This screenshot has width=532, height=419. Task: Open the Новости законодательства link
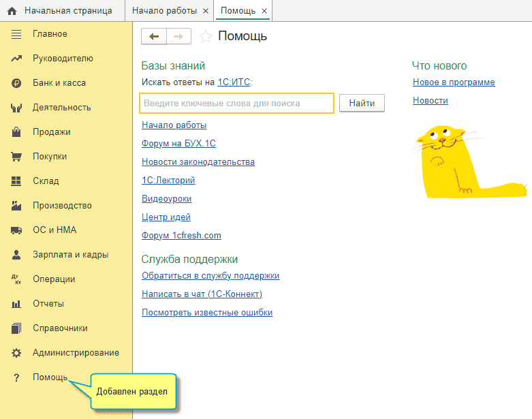pyautogui.click(x=198, y=162)
